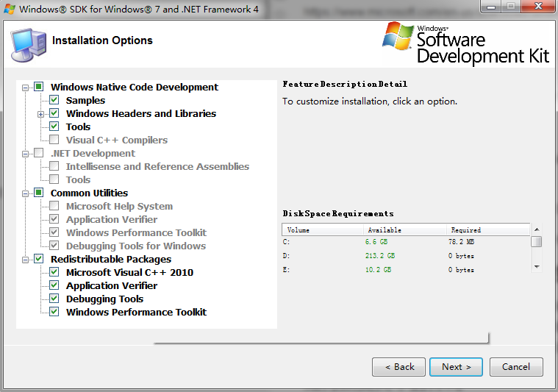Collapse the Common Utilities node

25,193
